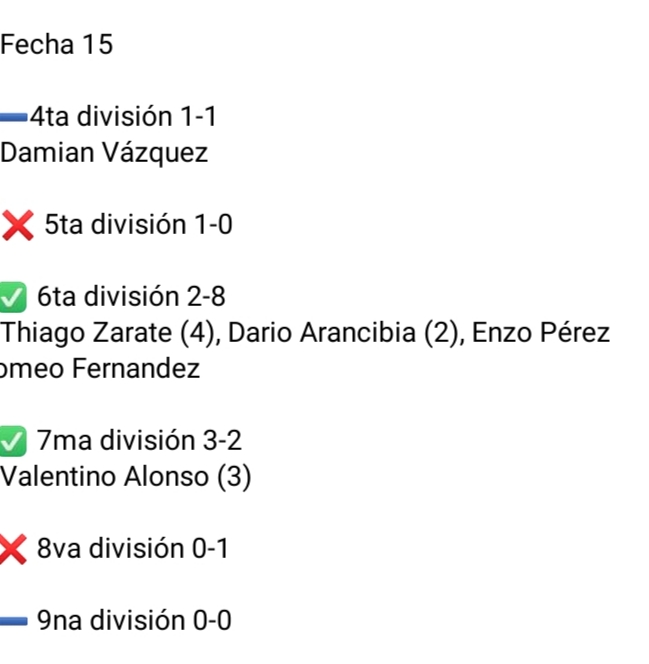Screen dimensions: 649x664
Task: Click the green checkmark beside 6ta división
Action: [13, 297]
